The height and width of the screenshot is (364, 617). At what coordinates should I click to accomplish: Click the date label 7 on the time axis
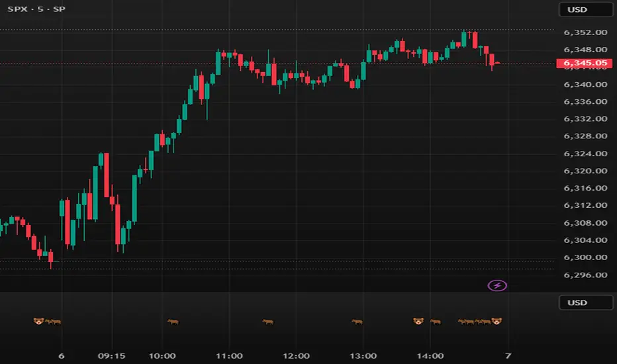[x=508, y=356]
